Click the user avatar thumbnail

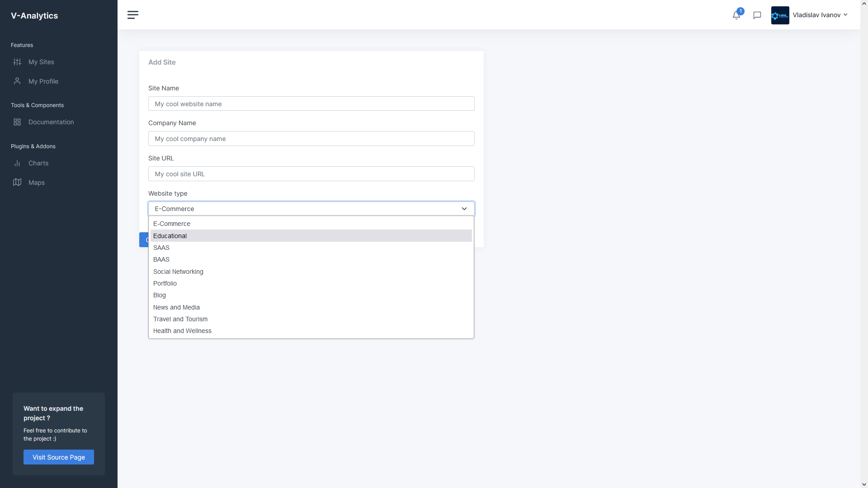click(780, 15)
